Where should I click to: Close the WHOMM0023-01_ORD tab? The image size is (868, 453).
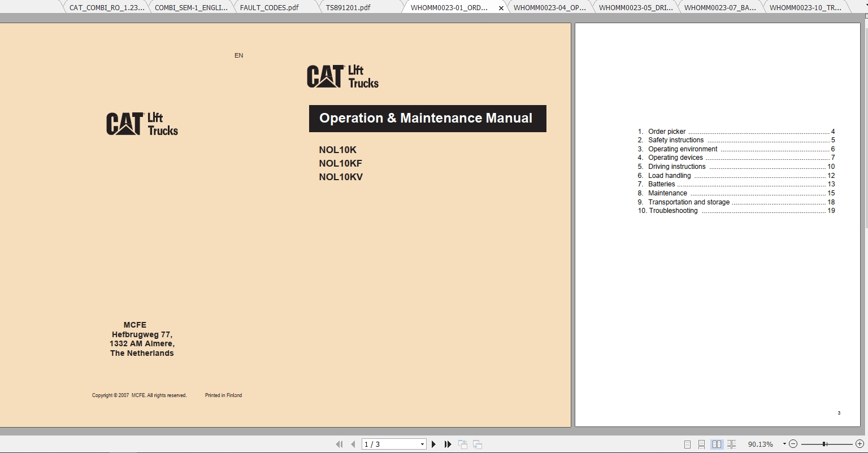[501, 8]
